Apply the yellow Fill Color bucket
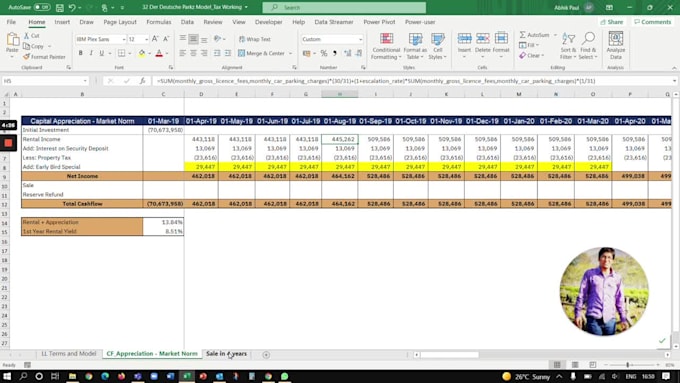The height and width of the screenshot is (383, 680). [141, 53]
